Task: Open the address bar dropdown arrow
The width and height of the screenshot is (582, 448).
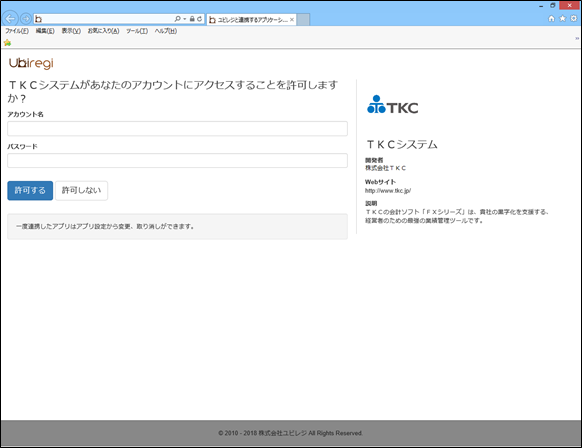Action: (x=184, y=19)
